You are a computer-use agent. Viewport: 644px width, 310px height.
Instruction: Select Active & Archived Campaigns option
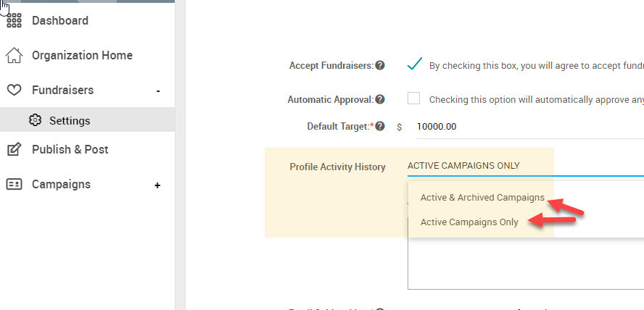point(482,198)
